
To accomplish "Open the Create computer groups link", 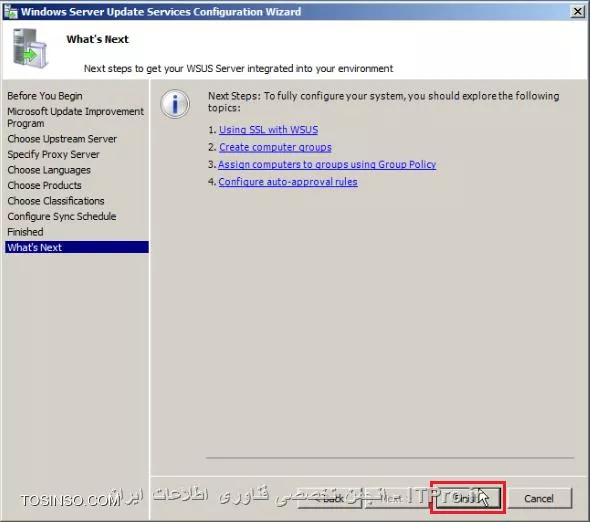I will 275,147.
